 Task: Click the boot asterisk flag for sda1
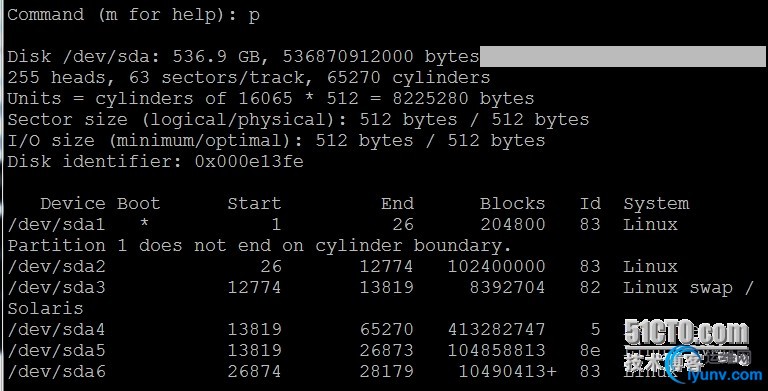(144, 224)
